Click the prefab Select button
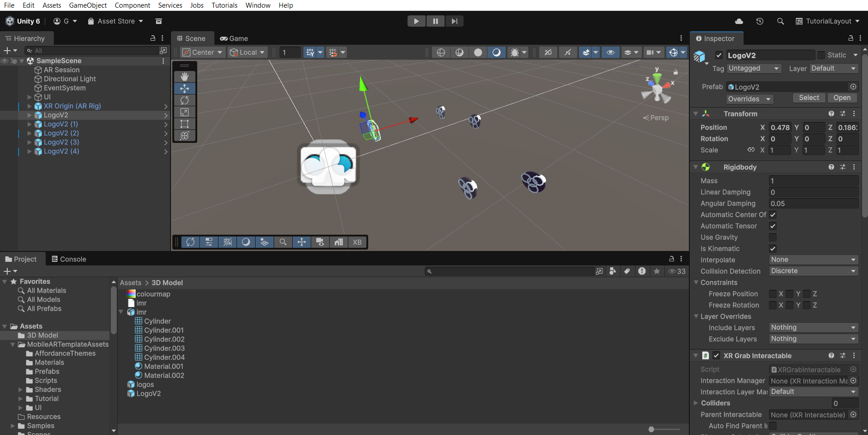868x435 pixels. pos(809,98)
